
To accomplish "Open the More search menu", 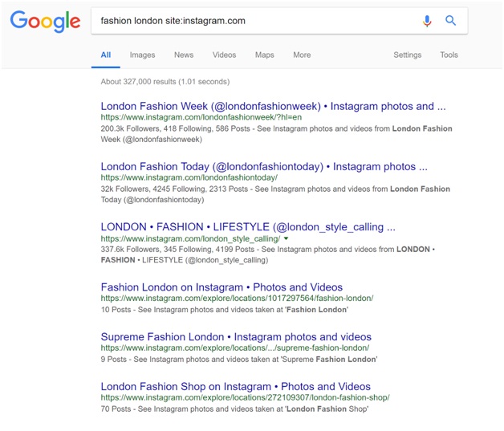I will tap(302, 55).
